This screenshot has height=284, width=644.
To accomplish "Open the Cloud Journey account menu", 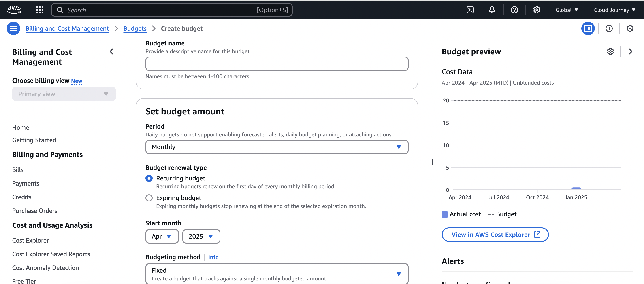I will pyautogui.click(x=614, y=10).
